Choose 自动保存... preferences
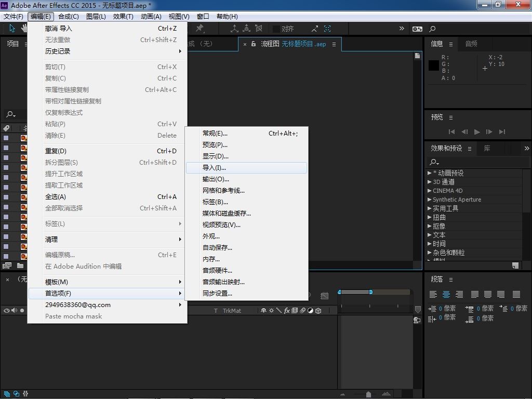The image size is (532, 399). tap(246, 248)
